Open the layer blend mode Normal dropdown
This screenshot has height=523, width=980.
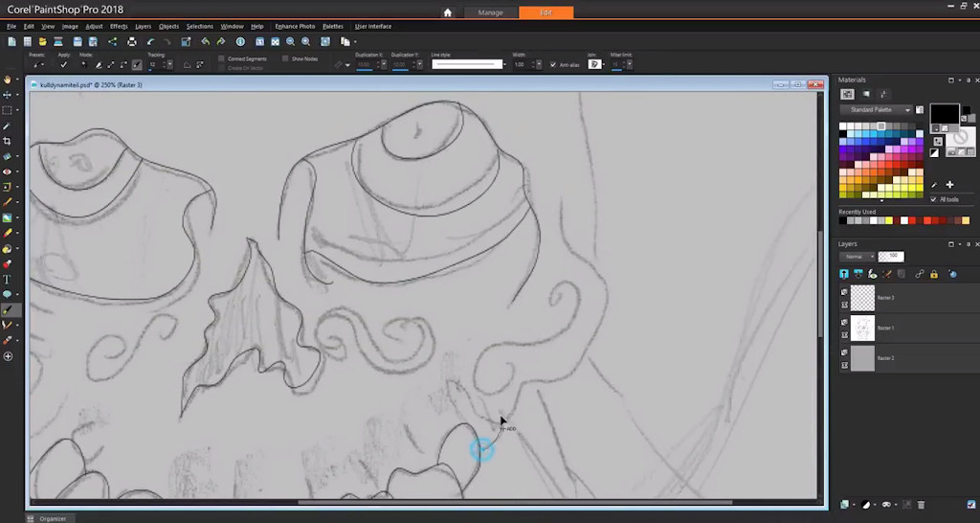point(857,257)
